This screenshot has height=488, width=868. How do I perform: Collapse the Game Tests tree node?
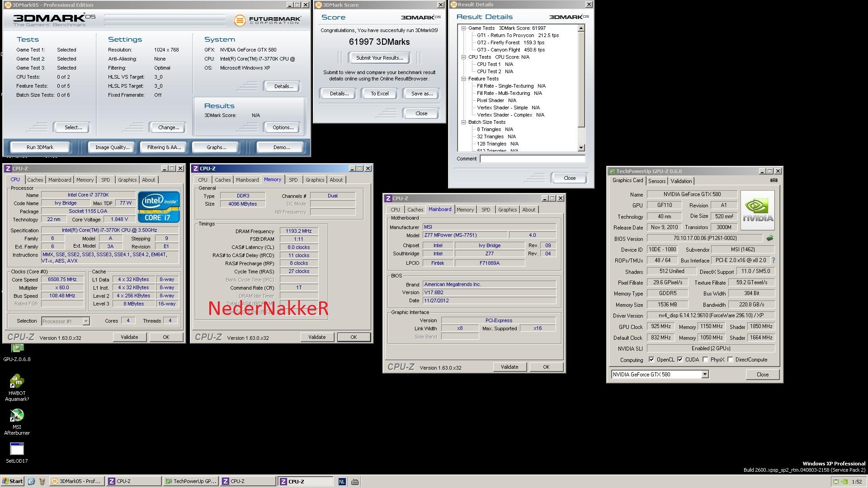[463, 28]
